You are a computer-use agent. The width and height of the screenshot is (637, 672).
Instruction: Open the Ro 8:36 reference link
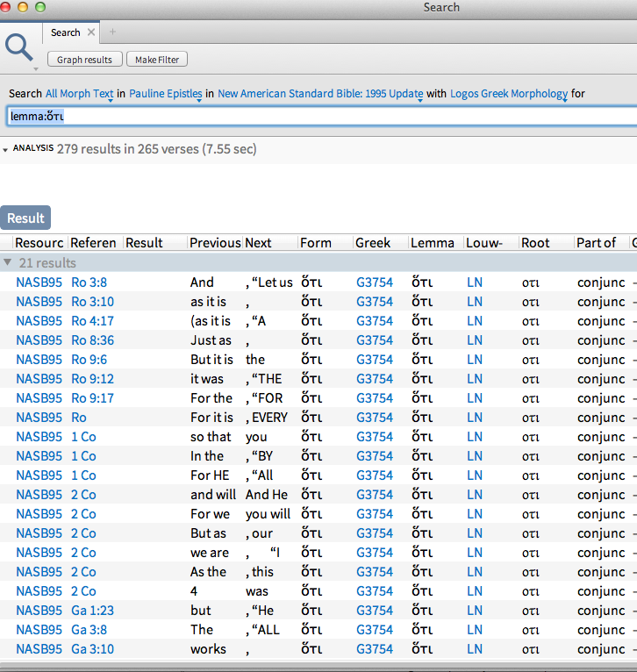[93, 340]
